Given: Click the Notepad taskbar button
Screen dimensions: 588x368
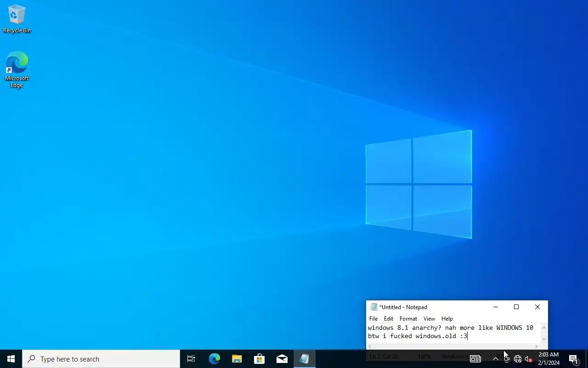Looking at the screenshot, I should (x=304, y=359).
